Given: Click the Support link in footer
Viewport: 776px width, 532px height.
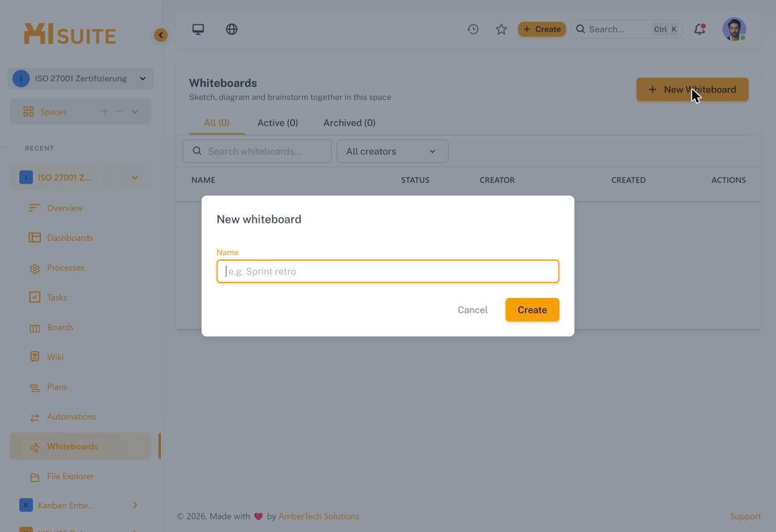Looking at the screenshot, I should coord(746,516).
